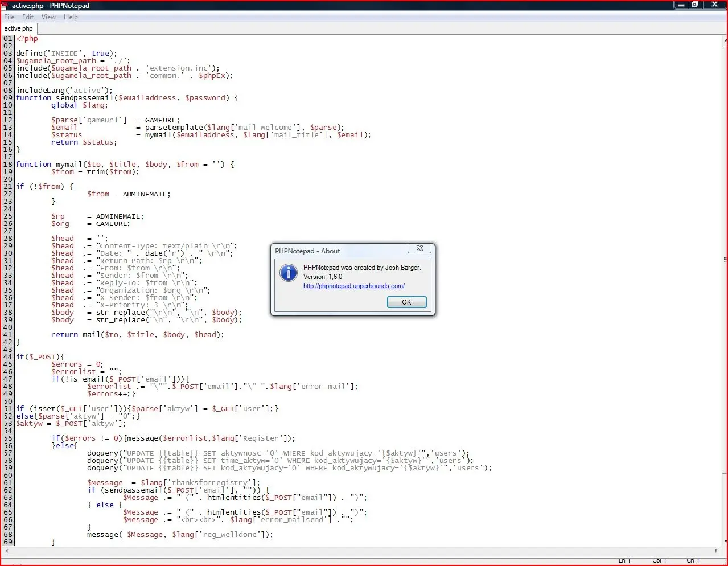The width and height of the screenshot is (728, 566).
Task: Click the vertical scrollbar thumb
Action: pyautogui.click(x=725, y=259)
